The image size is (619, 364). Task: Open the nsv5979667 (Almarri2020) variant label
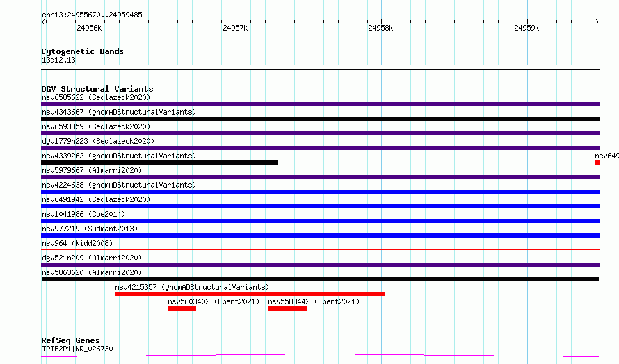point(92,170)
